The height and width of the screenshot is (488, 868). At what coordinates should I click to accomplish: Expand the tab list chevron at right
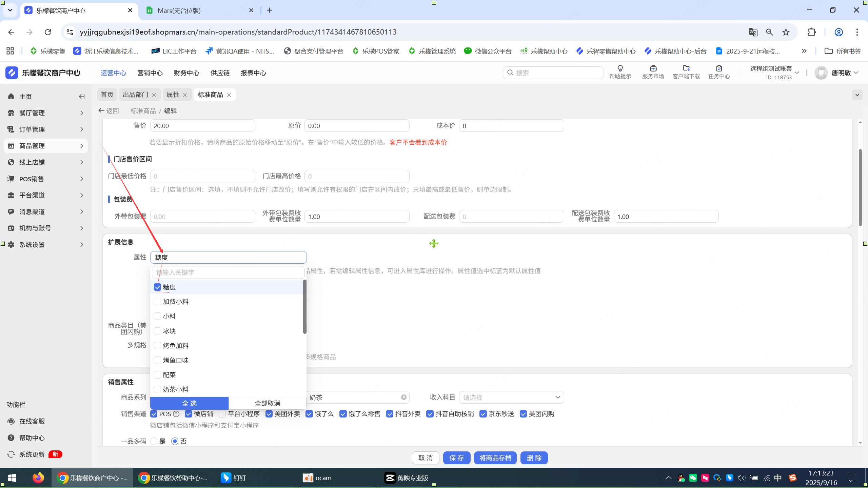pos(857,95)
